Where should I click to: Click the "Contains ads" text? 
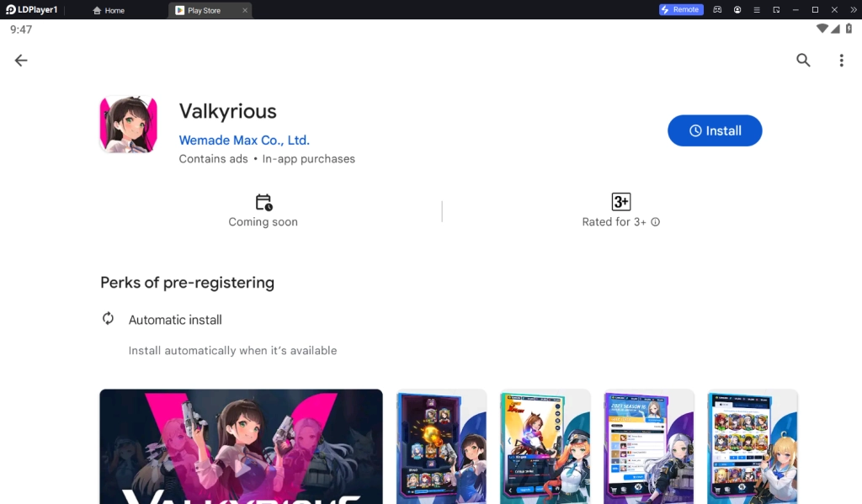213,159
